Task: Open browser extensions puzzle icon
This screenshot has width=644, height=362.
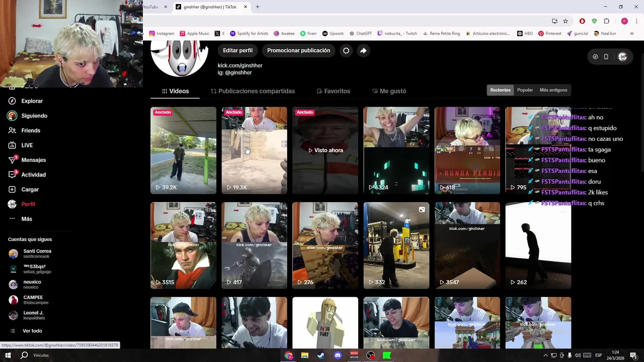Action: click(x=607, y=21)
